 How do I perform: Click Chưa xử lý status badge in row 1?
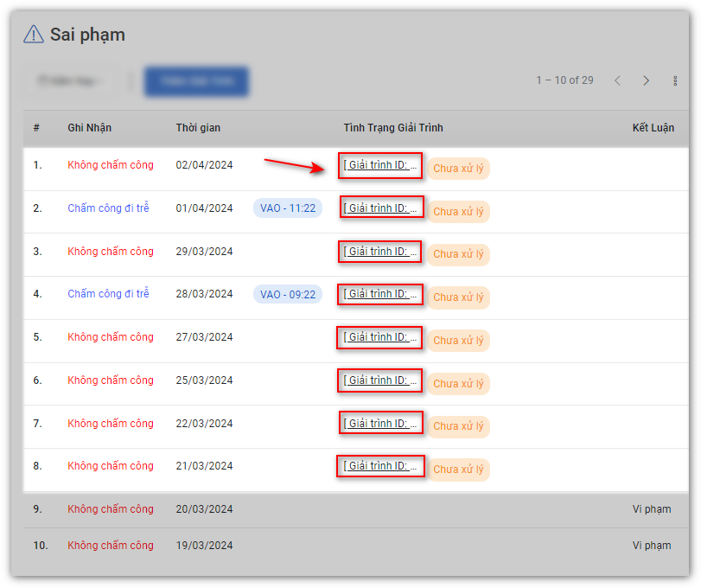pyautogui.click(x=458, y=169)
